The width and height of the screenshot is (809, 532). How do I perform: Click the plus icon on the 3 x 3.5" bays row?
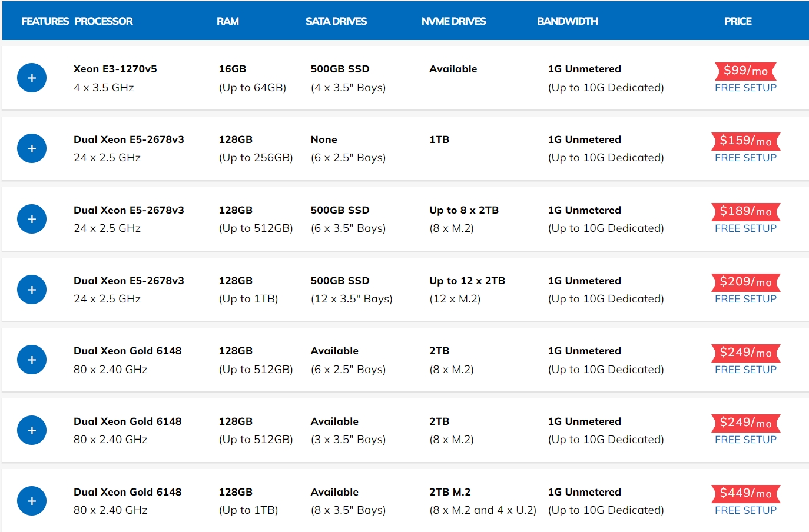coord(32,430)
